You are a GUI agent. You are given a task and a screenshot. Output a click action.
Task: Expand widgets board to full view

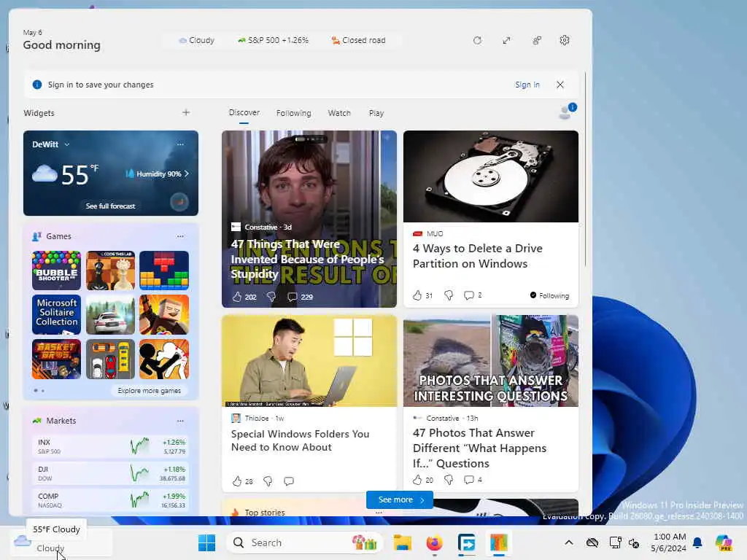tap(506, 41)
